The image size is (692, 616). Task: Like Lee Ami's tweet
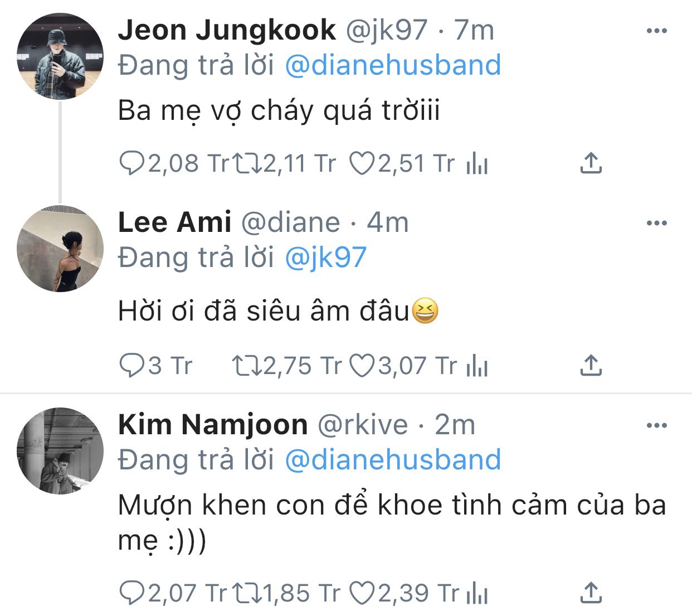tap(362, 366)
